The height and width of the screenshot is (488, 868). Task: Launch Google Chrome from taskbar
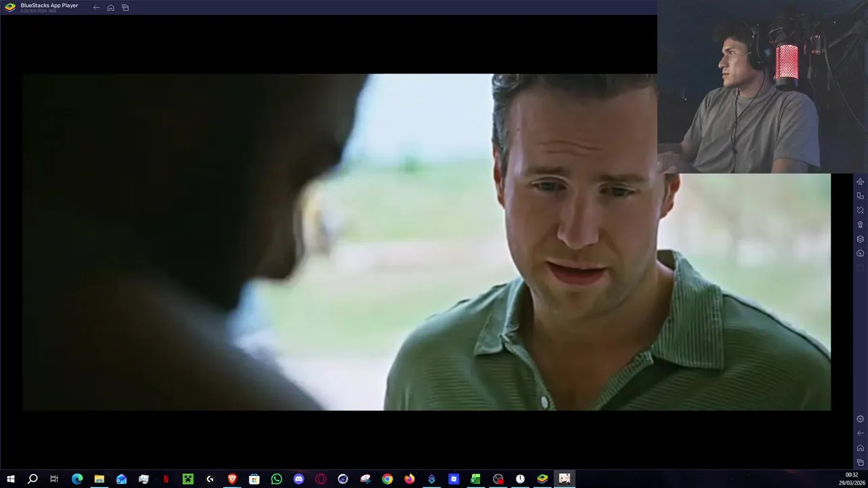(387, 479)
